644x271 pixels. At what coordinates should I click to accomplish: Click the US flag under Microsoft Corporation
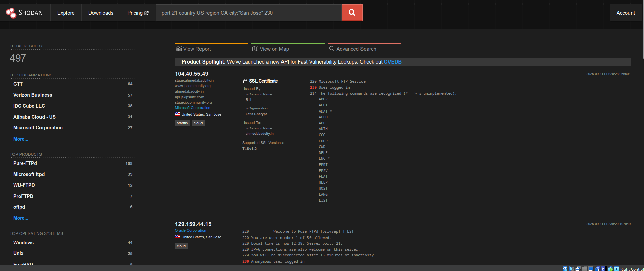coord(177,114)
